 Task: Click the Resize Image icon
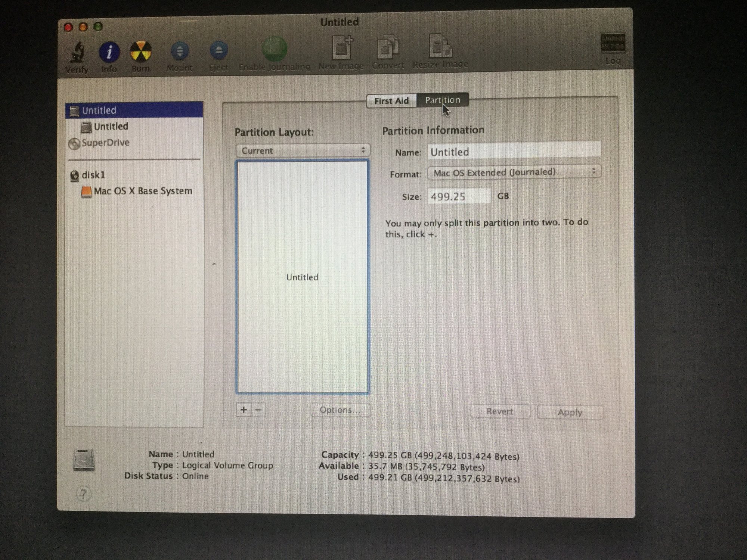pyautogui.click(x=440, y=47)
